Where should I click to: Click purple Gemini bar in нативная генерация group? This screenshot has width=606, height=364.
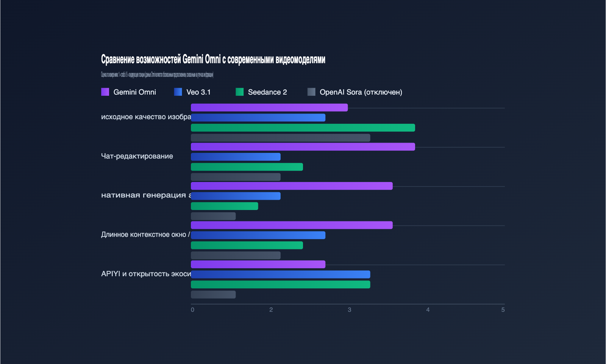tap(292, 186)
